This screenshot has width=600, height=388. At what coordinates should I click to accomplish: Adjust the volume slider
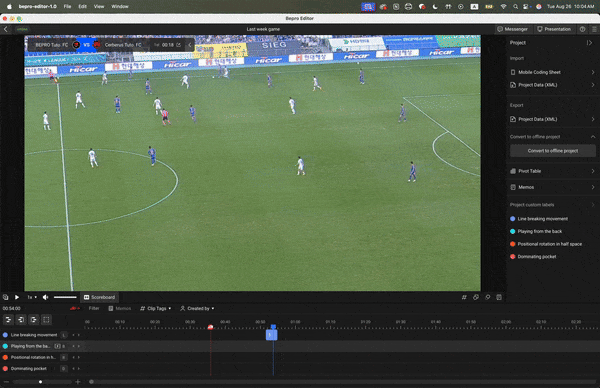pos(65,297)
